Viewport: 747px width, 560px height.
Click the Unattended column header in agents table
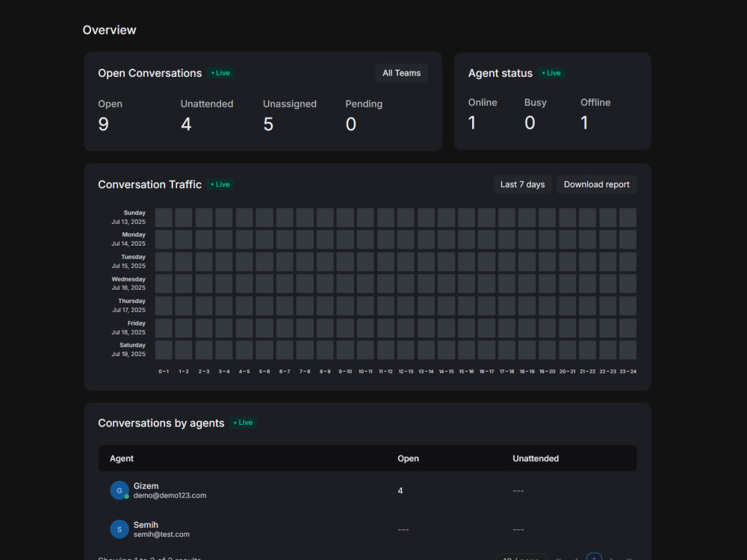tap(536, 458)
